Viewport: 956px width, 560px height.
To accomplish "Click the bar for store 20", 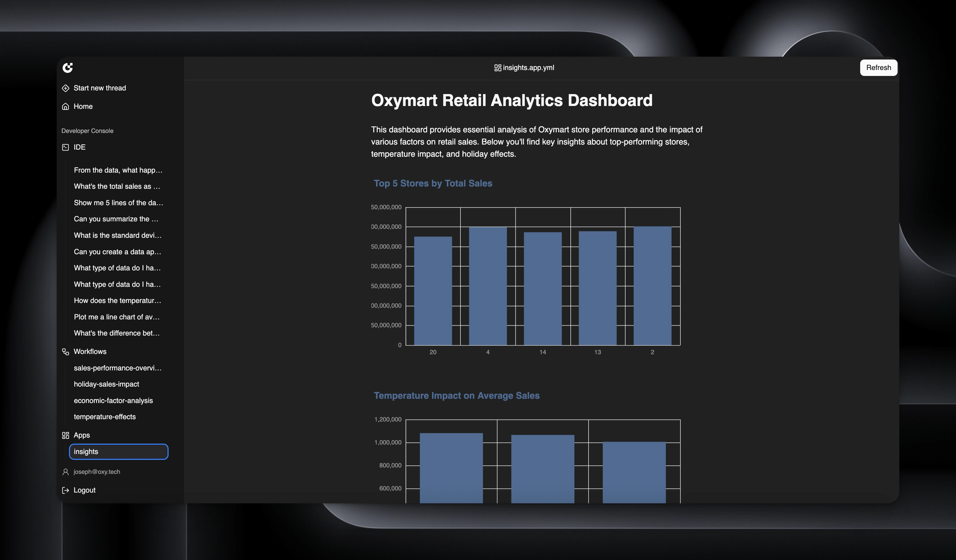I will [433, 291].
